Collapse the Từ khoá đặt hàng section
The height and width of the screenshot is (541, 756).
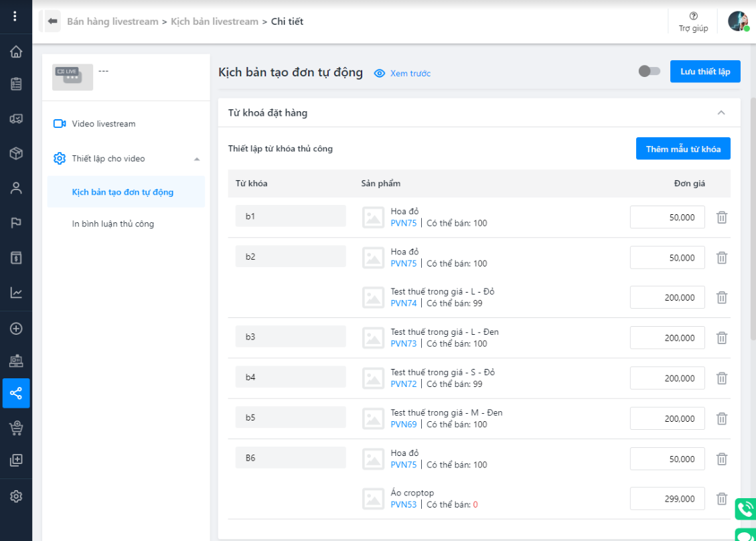click(721, 113)
